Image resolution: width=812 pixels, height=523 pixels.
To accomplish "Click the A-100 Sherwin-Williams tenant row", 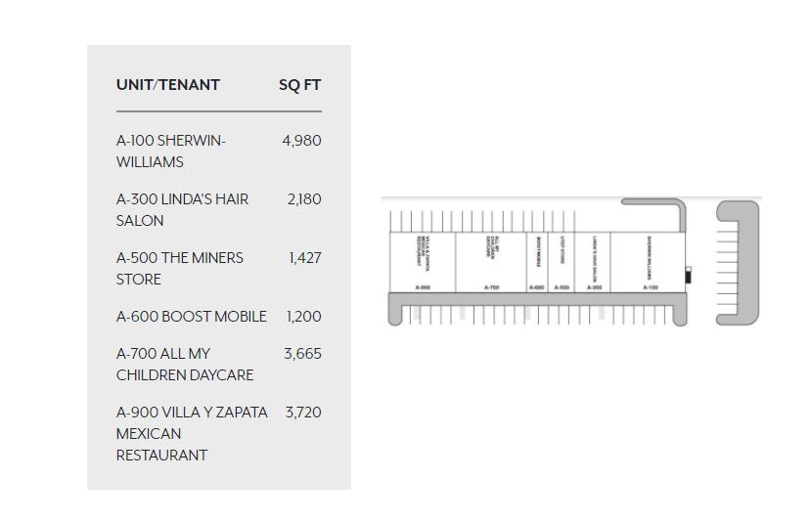I will point(171,152).
